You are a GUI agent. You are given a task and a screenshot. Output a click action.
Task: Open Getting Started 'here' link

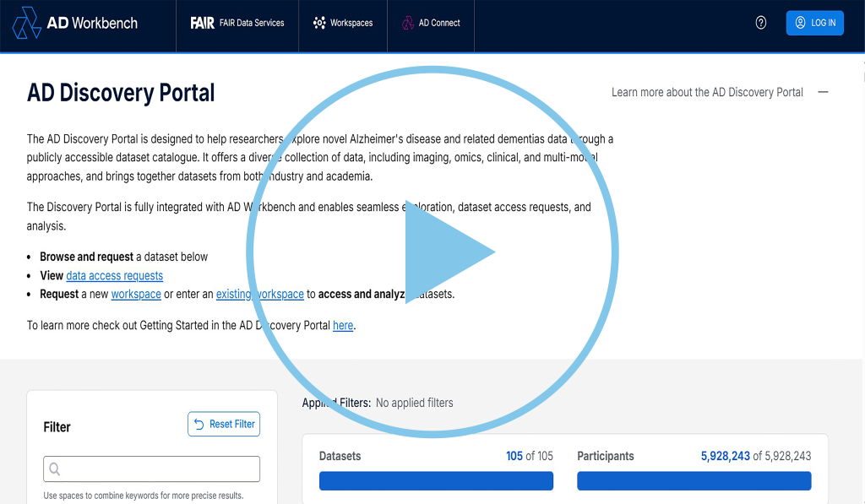(x=343, y=325)
